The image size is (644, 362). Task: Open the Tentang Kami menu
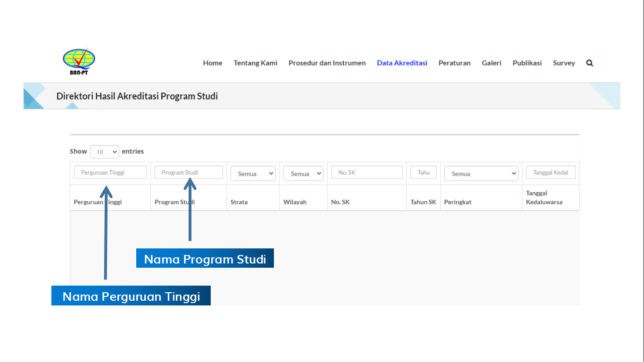(x=256, y=63)
